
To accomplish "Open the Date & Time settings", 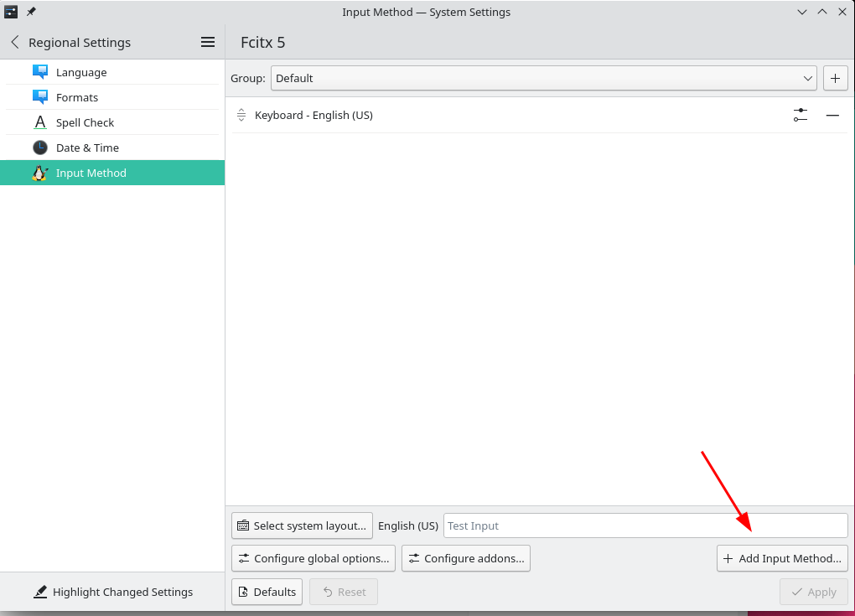I will point(112,148).
